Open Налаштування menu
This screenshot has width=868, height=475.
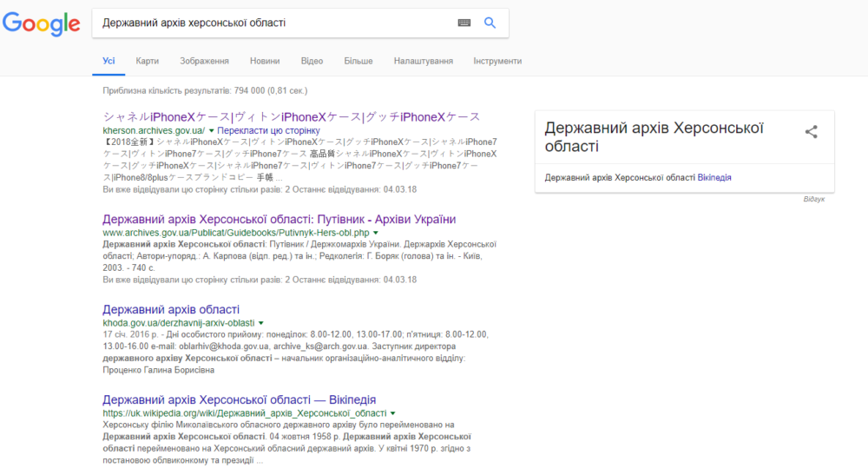tap(424, 61)
